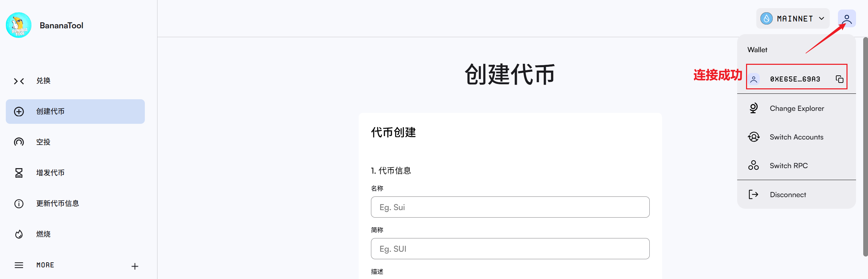Viewport: 868px width, 279px height.
Task: Select Switch RPC in wallet menu
Action: [788, 166]
